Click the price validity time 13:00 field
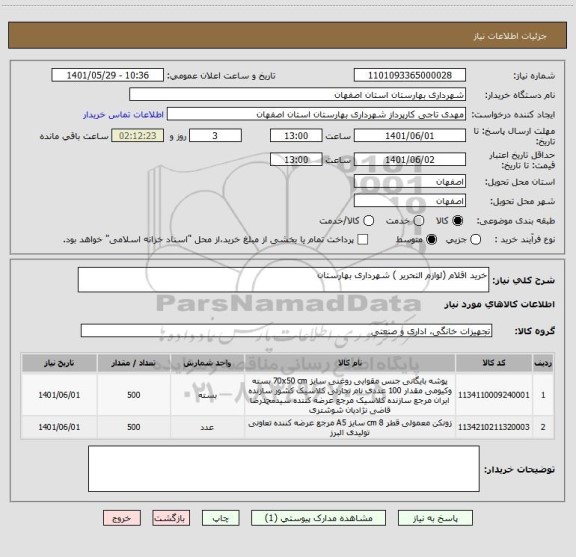 pyautogui.click(x=296, y=159)
